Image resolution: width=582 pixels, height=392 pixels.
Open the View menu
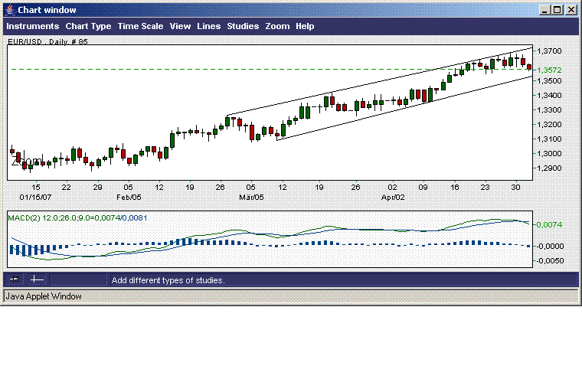(x=180, y=26)
